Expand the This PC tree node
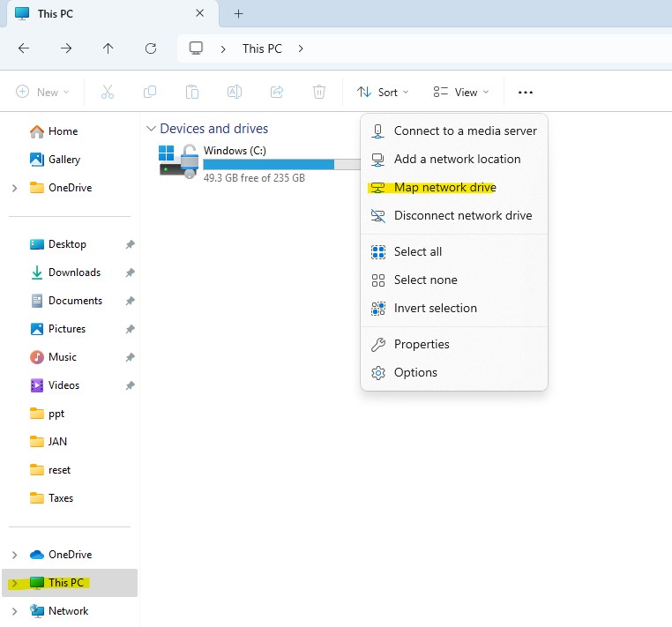 click(15, 583)
